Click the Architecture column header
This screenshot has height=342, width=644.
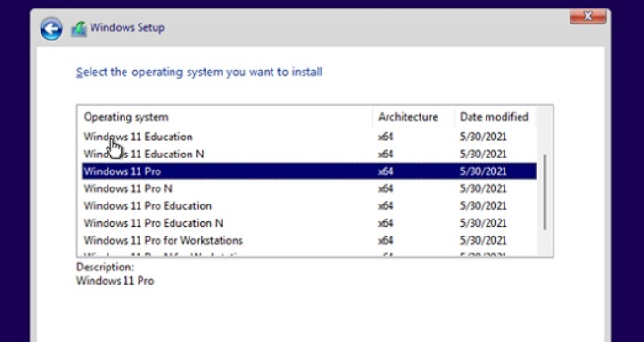(x=414, y=117)
